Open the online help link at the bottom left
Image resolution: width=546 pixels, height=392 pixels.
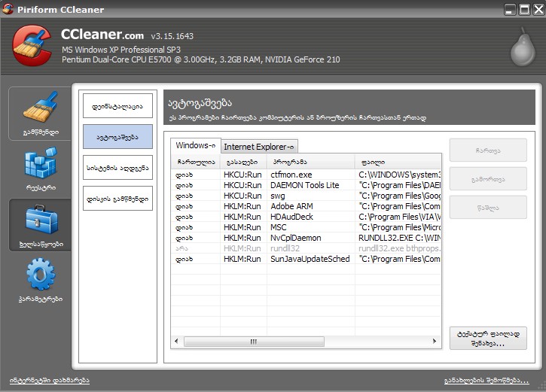(50, 380)
